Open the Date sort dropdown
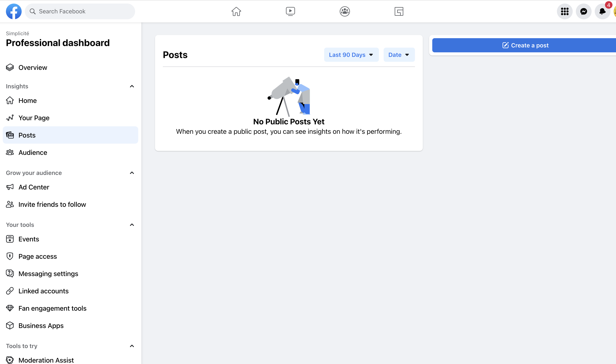616x364 pixels. [399, 55]
